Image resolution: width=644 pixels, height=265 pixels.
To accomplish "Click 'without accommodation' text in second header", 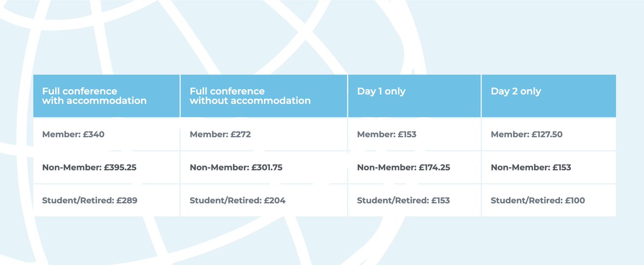I will (x=250, y=101).
